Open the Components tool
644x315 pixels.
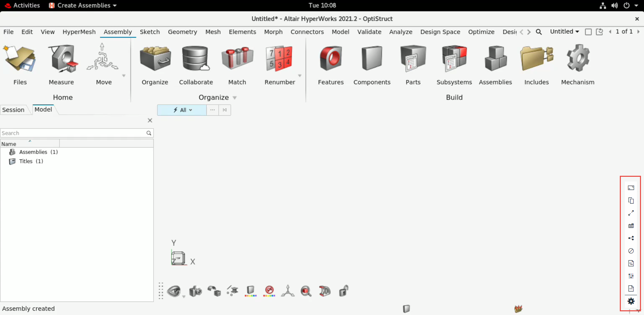pyautogui.click(x=372, y=58)
